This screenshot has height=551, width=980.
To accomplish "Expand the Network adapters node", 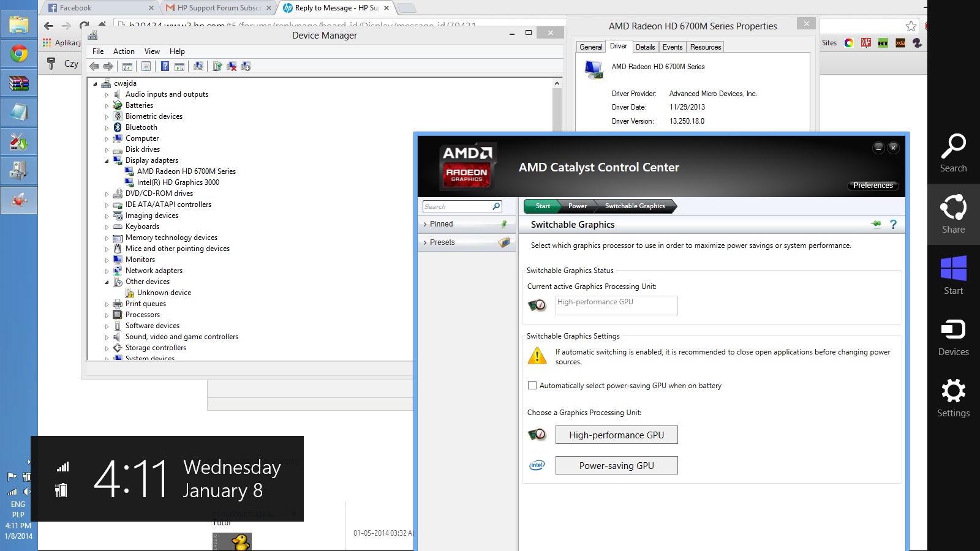I will pyautogui.click(x=107, y=271).
